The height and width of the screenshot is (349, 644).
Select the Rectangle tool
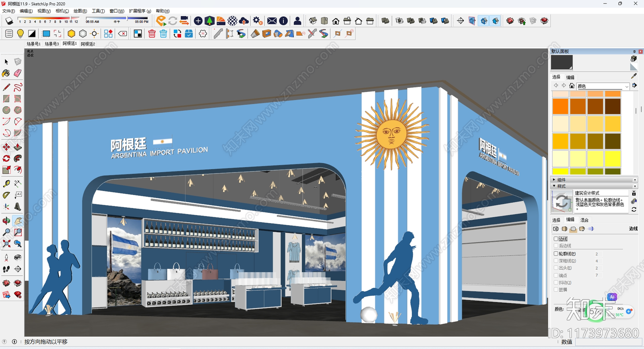tap(6, 98)
